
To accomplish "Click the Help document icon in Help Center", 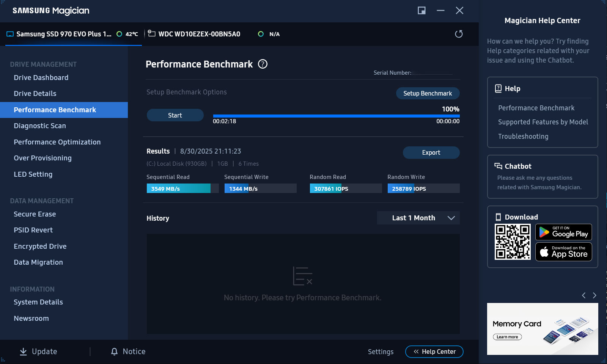I will coord(498,88).
